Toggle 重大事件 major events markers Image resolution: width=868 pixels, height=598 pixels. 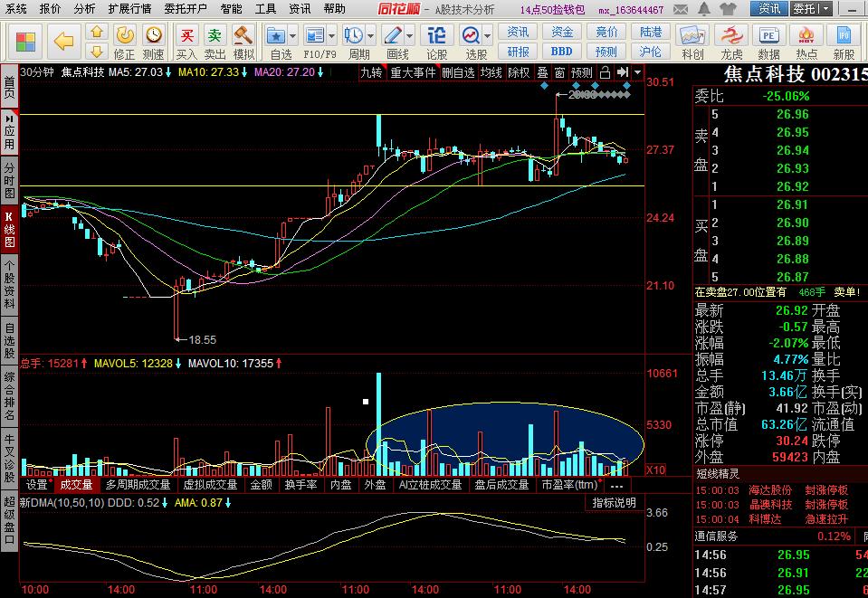click(413, 72)
